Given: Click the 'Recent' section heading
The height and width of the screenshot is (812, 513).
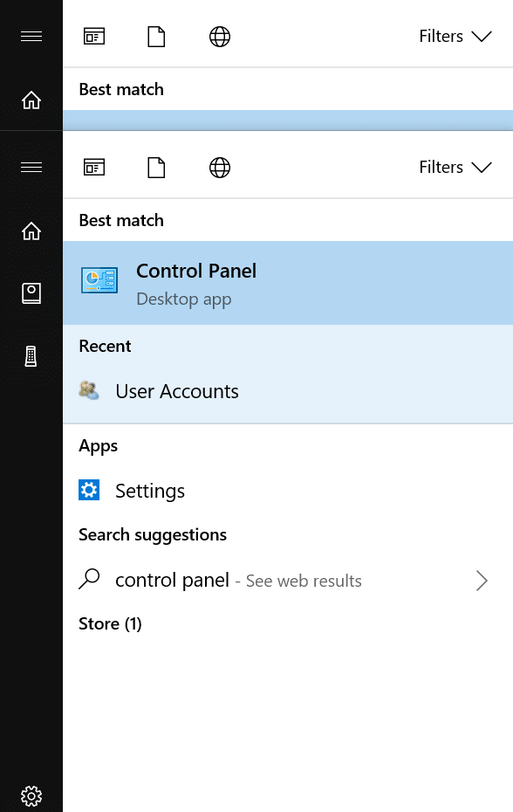Looking at the screenshot, I should tap(105, 346).
